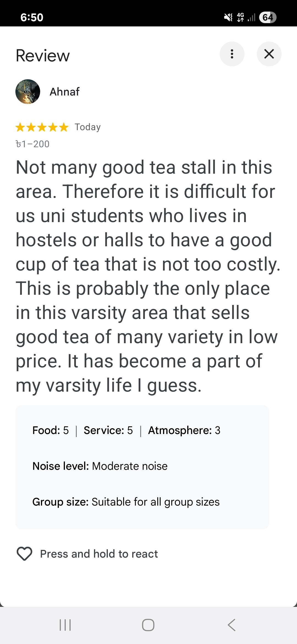Tap the 6:50 clock in status bar
The height and width of the screenshot is (644, 297).
(x=32, y=17)
